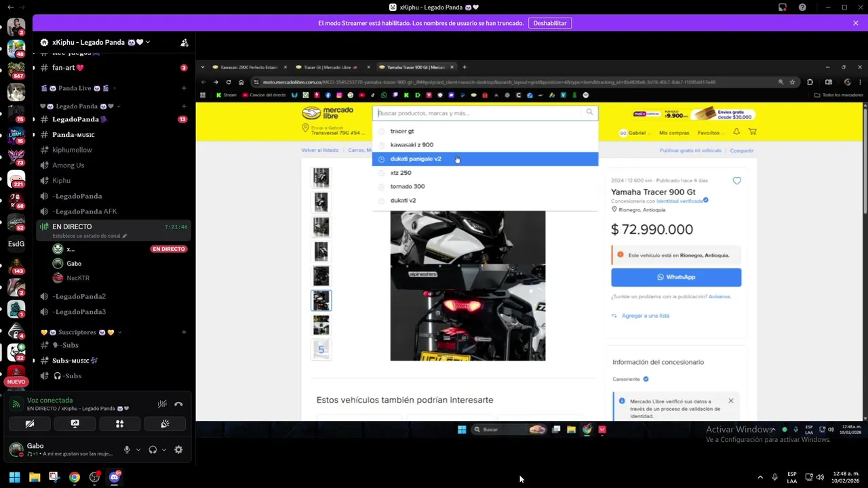Open Discord user settings gear
This screenshot has height=488, width=868.
click(x=178, y=449)
